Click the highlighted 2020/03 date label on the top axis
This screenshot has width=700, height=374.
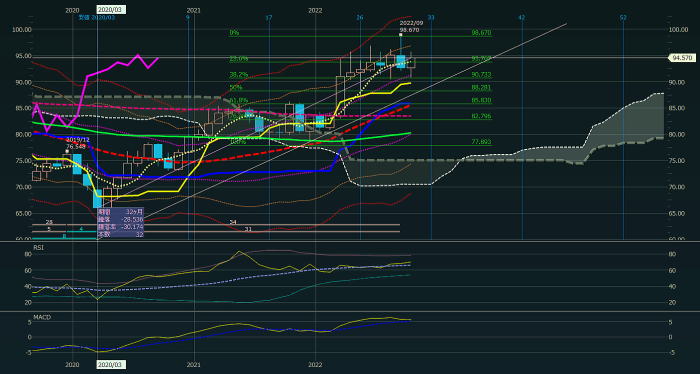point(112,10)
